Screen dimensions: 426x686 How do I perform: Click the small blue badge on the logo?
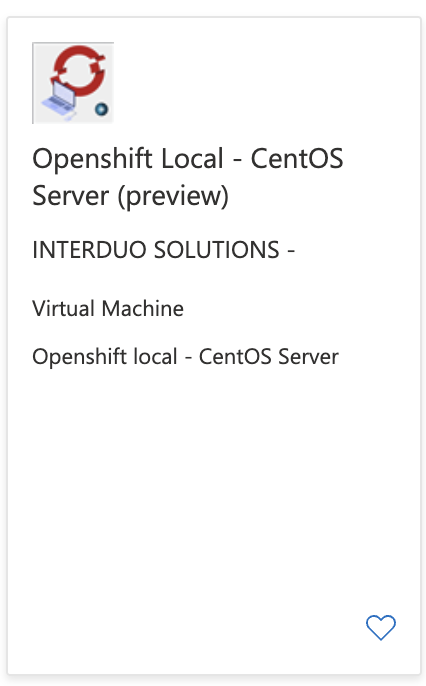coord(101,109)
